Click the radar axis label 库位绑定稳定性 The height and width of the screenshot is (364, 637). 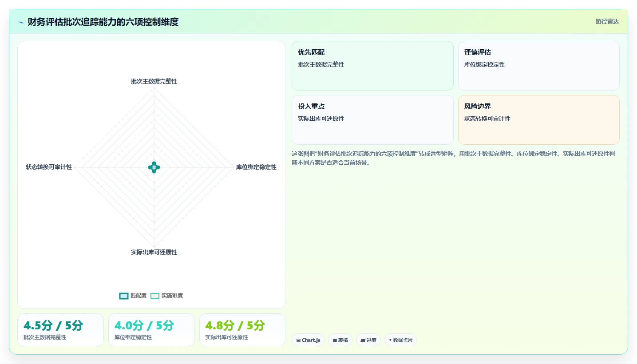coord(256,167)
